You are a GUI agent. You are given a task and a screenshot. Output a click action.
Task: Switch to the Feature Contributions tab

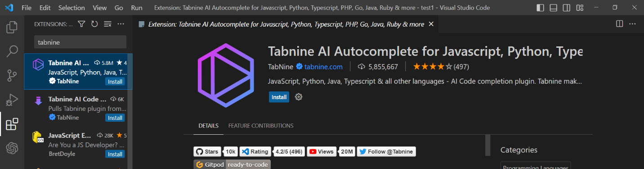click(261, 126)
